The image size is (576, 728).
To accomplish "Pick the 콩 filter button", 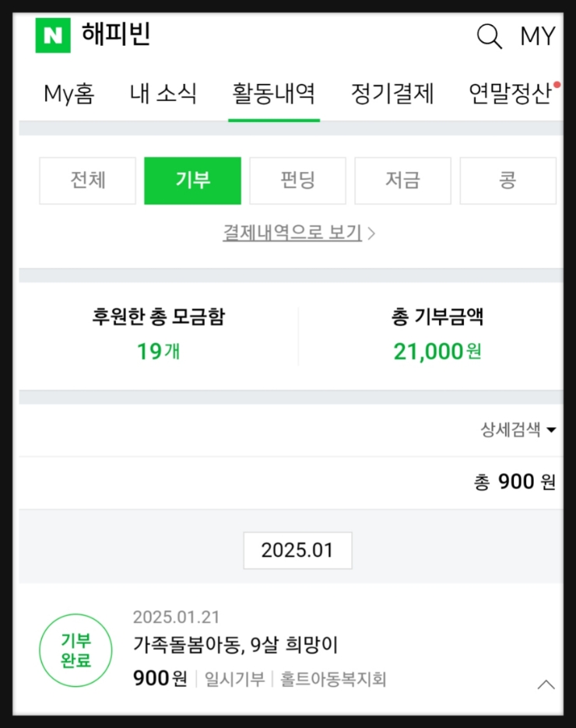I will point(508,180).
